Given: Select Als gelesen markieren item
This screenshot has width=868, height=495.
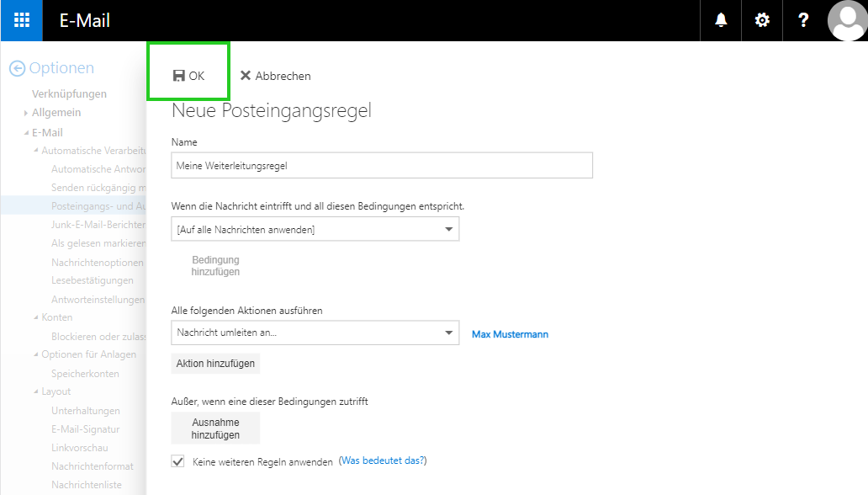Looking at the screenshot, I should click(x=98, y=243).
